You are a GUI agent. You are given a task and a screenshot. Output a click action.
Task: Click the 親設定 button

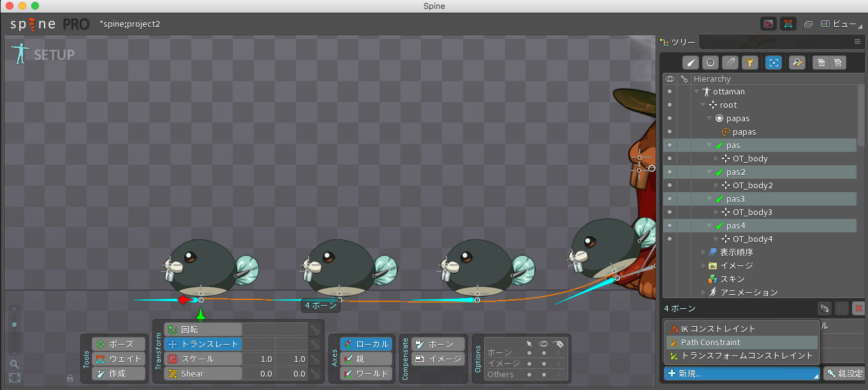tap(844, 373)
